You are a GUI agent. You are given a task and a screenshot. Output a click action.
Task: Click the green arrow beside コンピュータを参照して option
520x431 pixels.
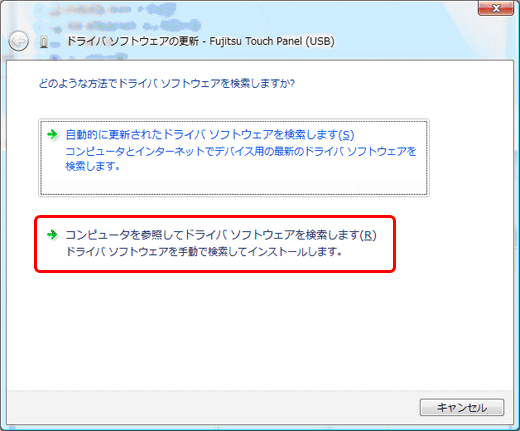[x=52, y=235]
